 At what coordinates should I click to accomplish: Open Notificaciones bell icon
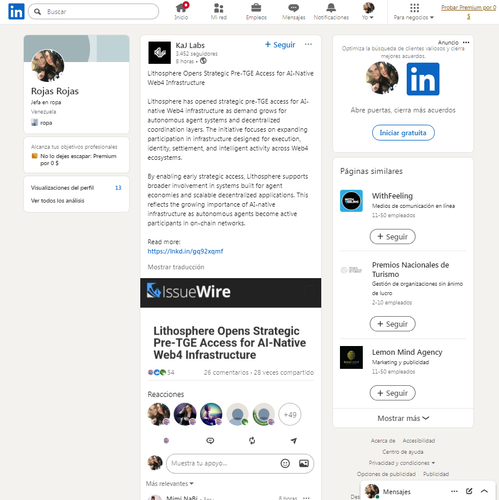[331, 11]
